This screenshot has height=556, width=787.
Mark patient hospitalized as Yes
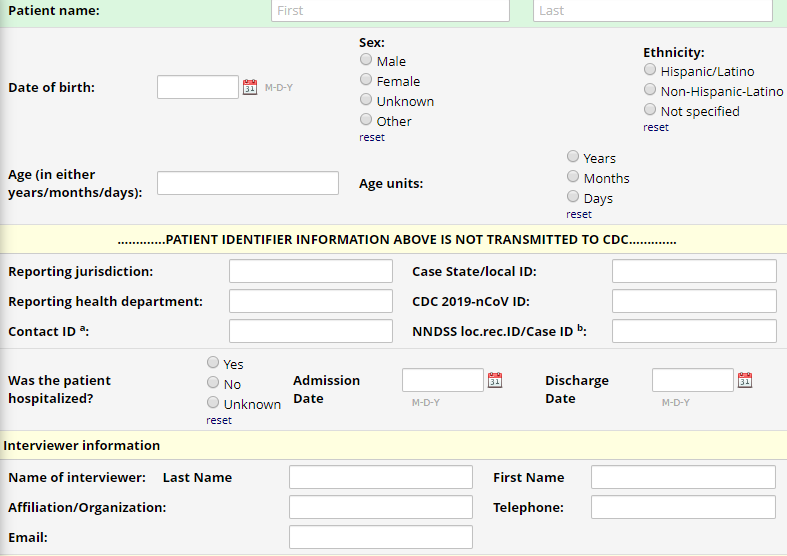pos(213,363)
